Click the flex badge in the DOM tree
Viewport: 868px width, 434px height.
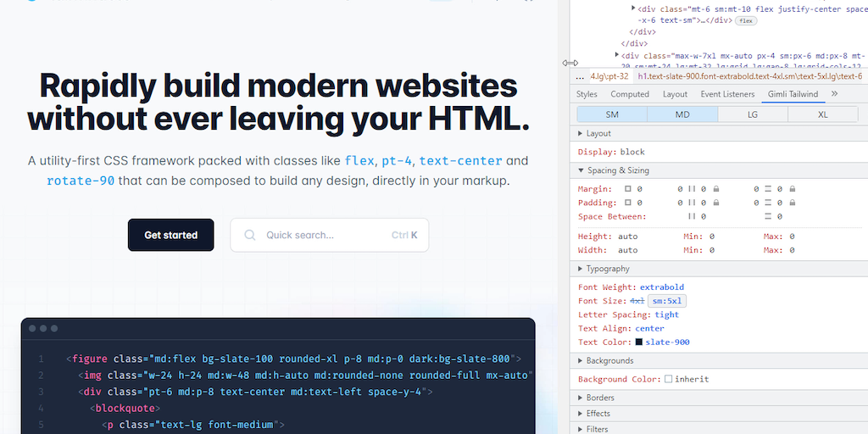tap(746, 20)
